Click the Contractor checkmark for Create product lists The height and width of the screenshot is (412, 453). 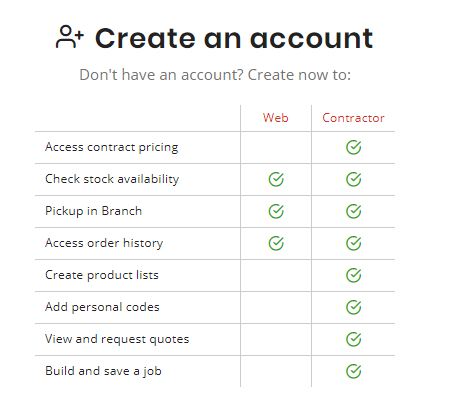(353, 275)
